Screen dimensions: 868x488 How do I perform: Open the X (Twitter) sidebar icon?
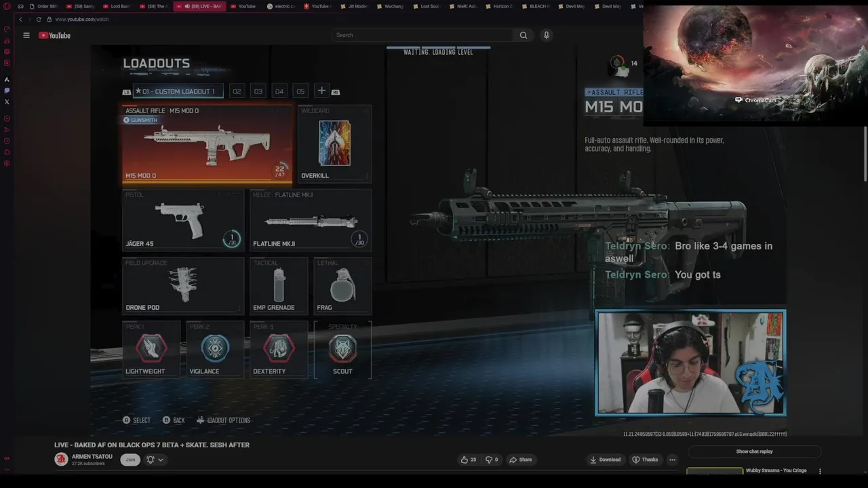pyautogui.click(x=7, y=102)
